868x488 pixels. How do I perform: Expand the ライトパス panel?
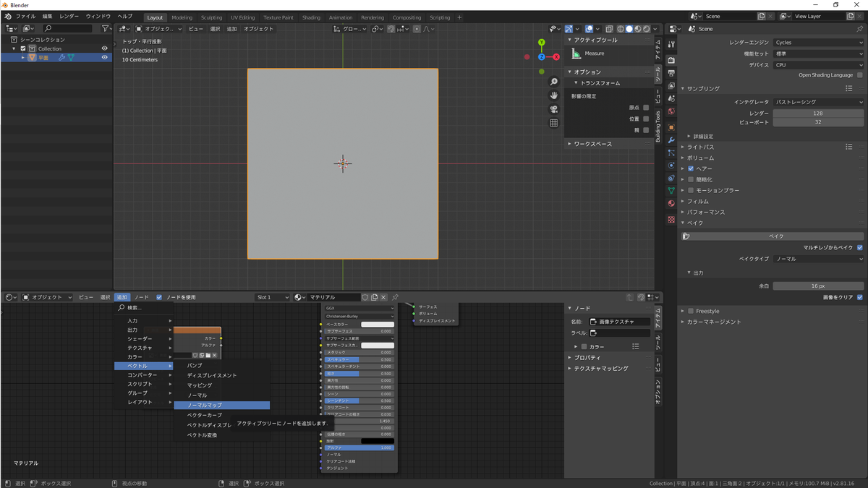700,147
